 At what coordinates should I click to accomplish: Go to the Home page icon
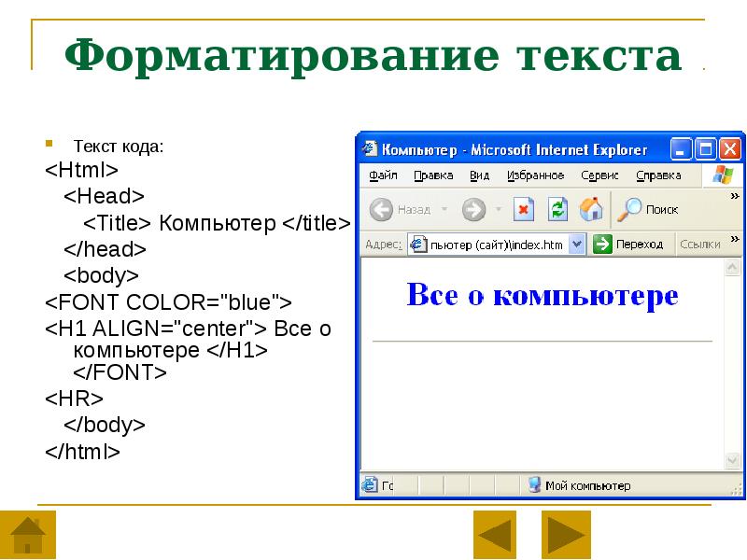pos(590,209)
